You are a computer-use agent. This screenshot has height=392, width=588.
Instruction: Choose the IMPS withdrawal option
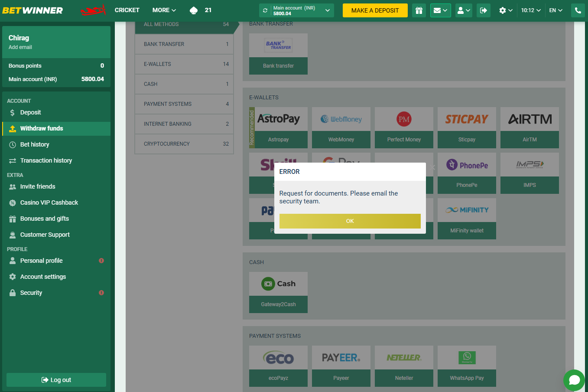[530, 173]
